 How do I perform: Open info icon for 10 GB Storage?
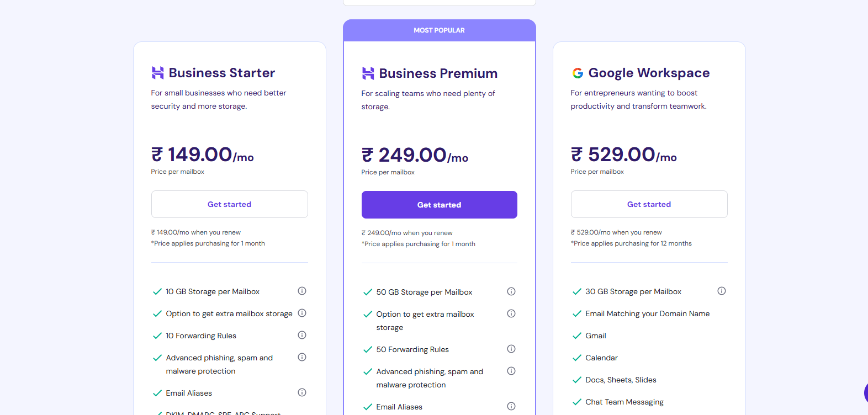[x=302, y=291]
